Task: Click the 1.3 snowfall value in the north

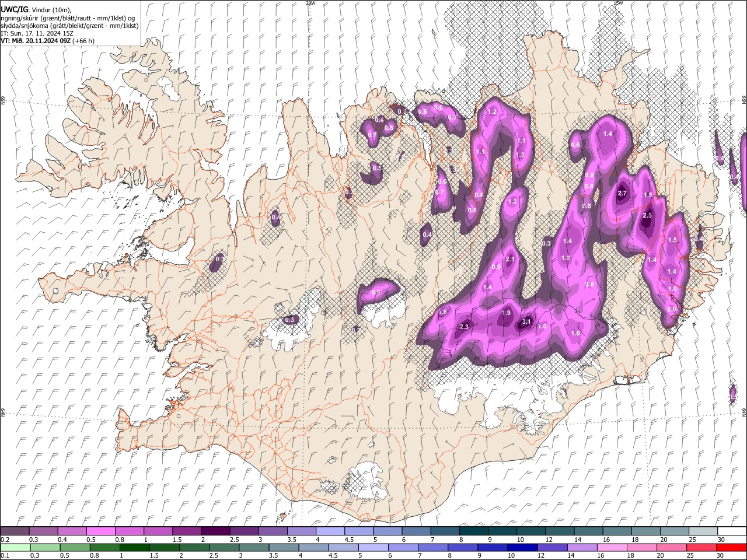Action: (520, 155)
